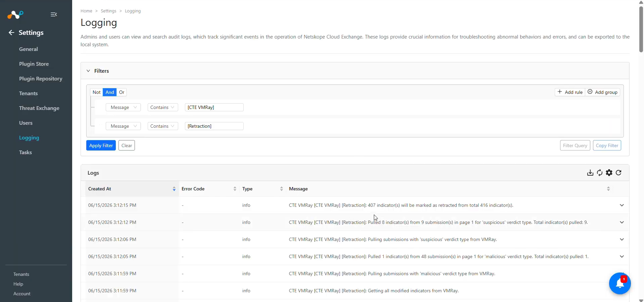Select the Not operator toggle
The width and height of the screenshot is (644, 302).
97,92
